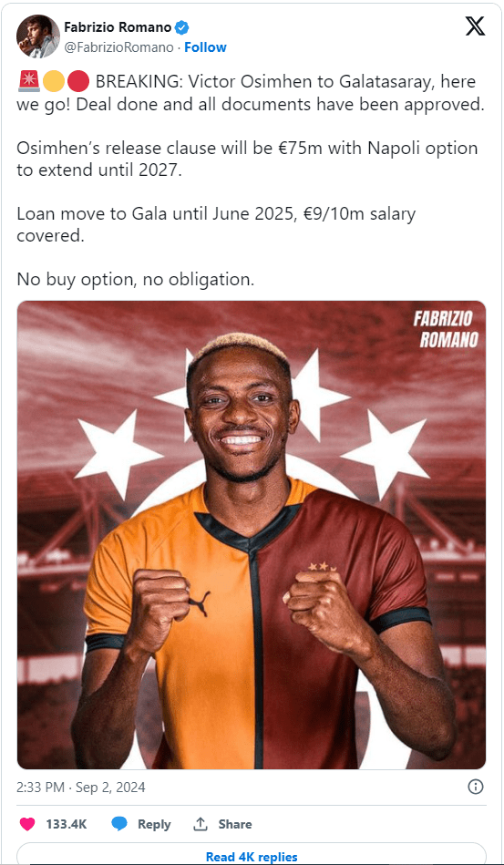Screen dimensions: 504x865
Task: Click the reply speech bubble icon
Action: [x=119, y=824]
